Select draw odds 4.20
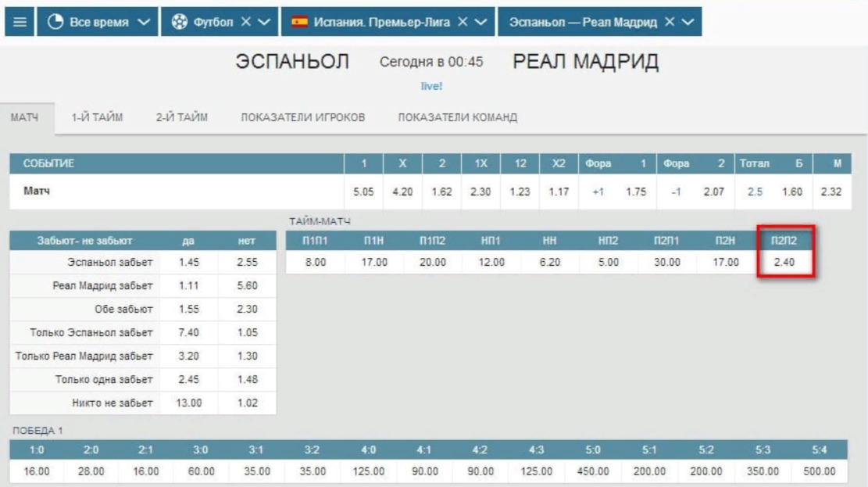Image resolution: width=868 pixels, height=487 pixels. click(402, 192)
